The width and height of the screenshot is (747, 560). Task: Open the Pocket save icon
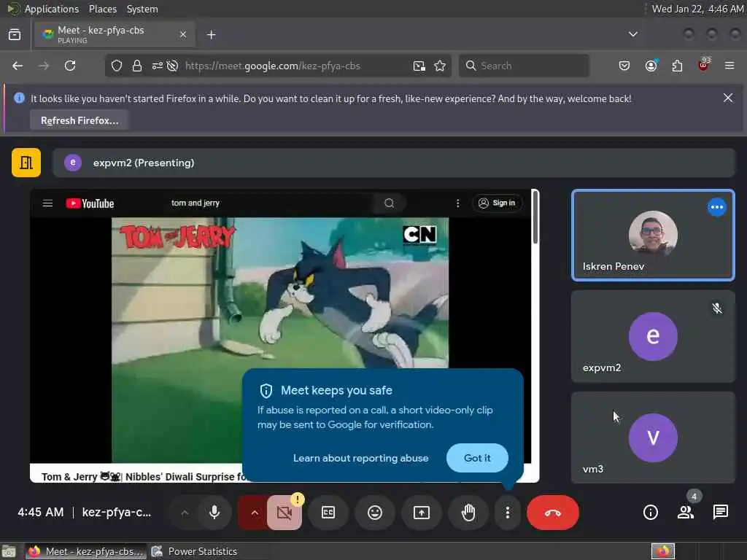[x=624, y=66]
